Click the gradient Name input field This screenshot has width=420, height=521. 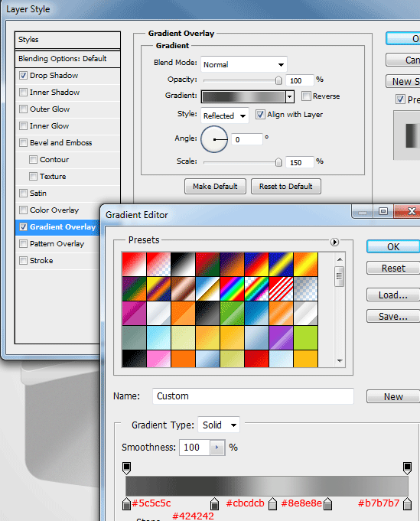click(x=253, y=396)
